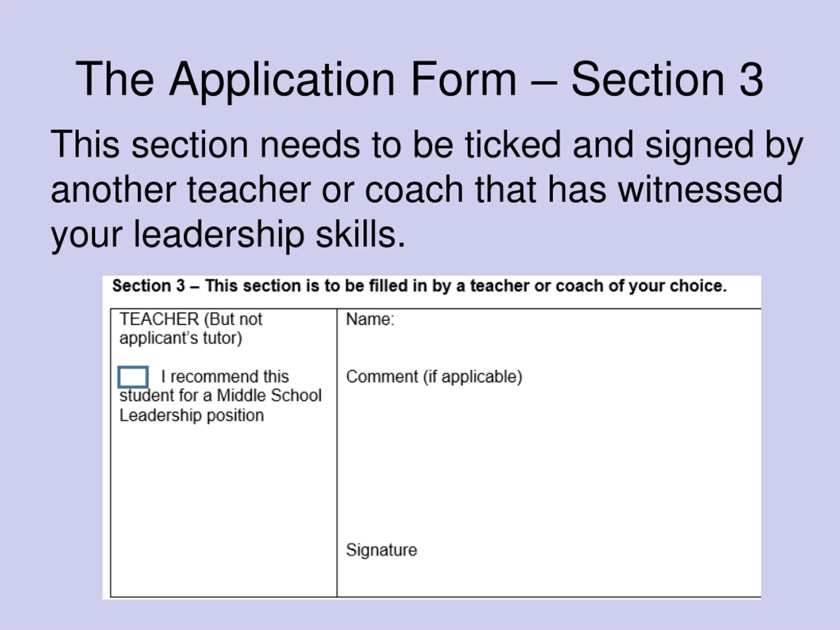This screenshot has height=630, width=840.
Task: Click the 'Leadership position' text line
Action: click(x=191, y=415)
